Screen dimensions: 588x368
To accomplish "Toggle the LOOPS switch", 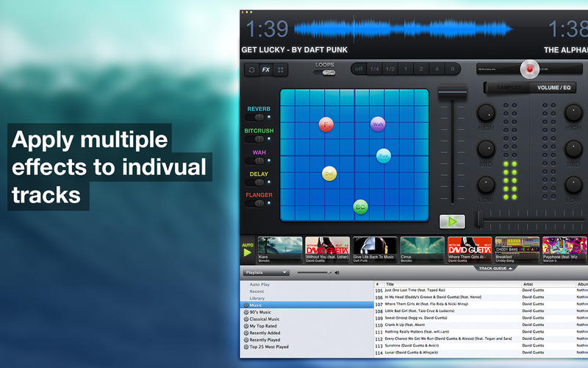I will [325, 72].
